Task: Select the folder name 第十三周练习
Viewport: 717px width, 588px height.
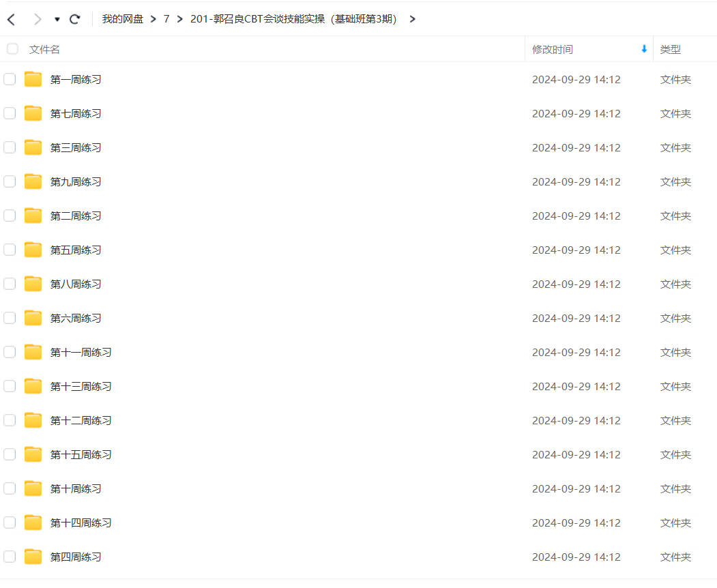Action: pos(81,386)
